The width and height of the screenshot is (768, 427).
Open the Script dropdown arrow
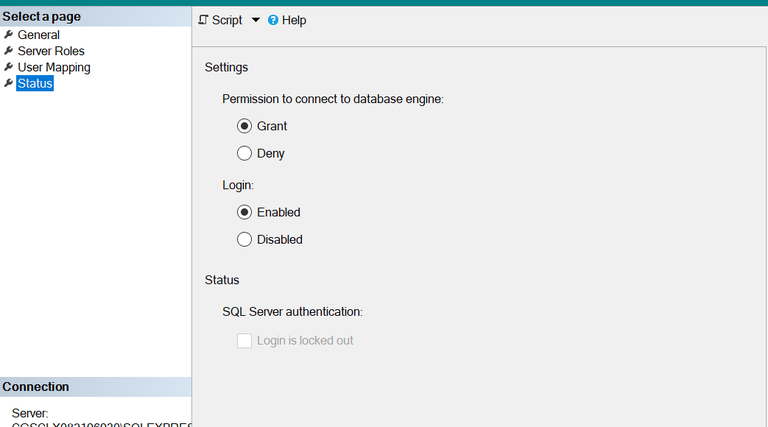[x=255, y=20]
